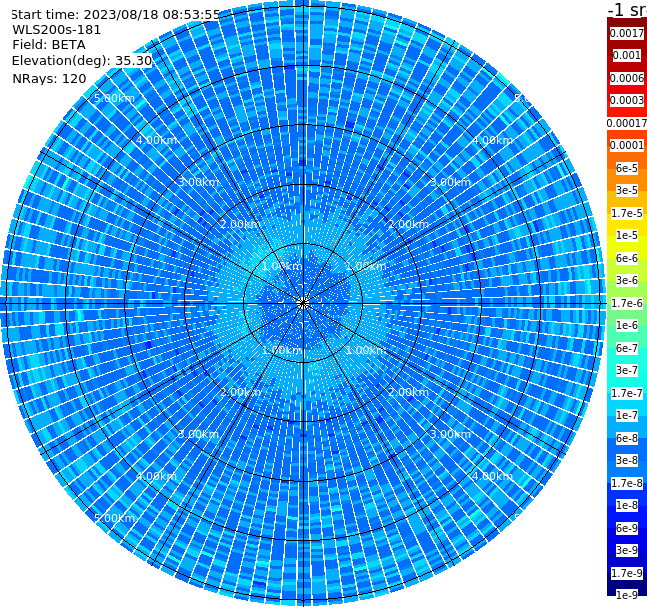The image size is (647, 607).
Task: Click the 1.7e-9 colorbar label
Action: point(627,573)
